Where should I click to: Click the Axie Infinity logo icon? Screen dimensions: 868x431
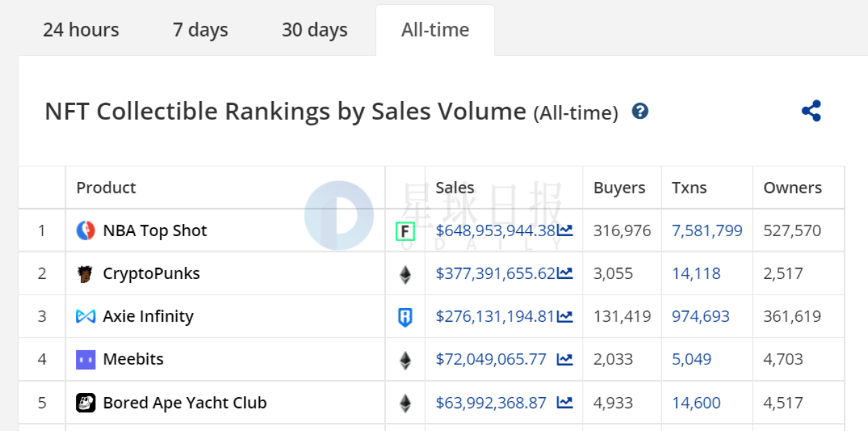point(85,316)
